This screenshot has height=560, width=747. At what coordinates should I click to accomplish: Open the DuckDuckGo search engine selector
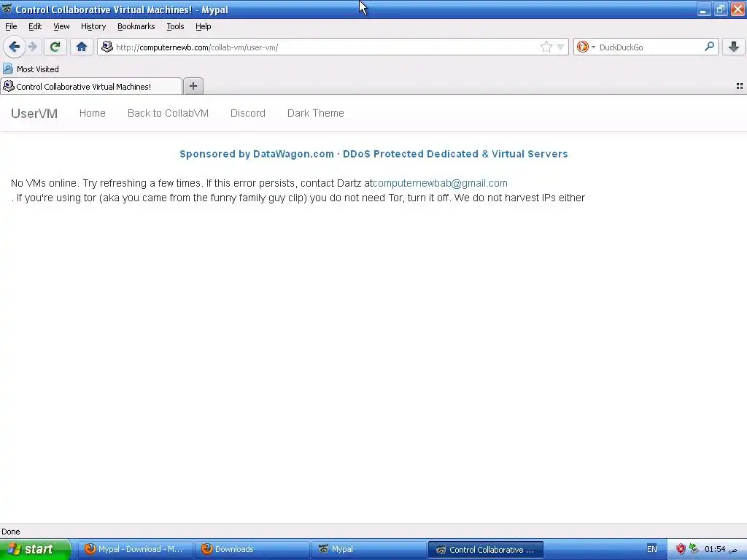pos(586,47)
